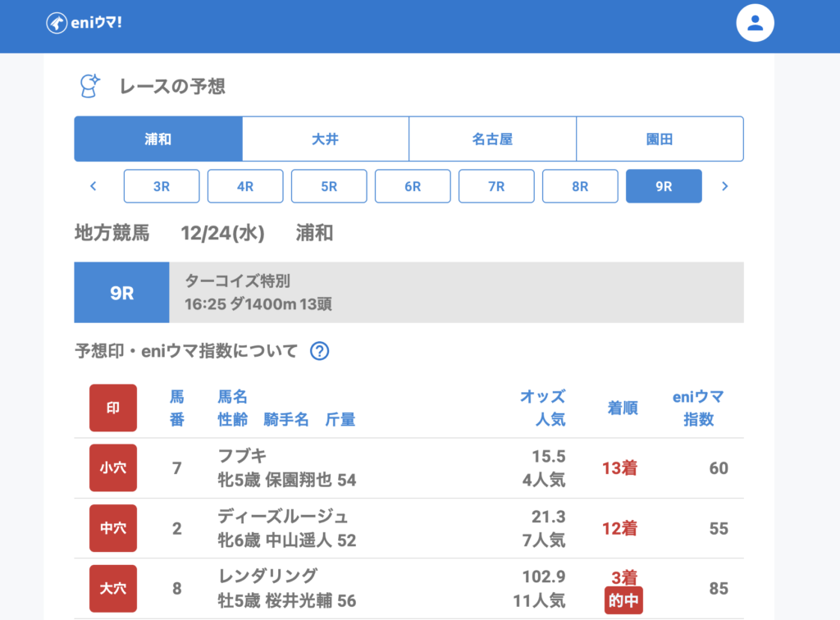The height and width of the screenshot is (620, 840).
Task: Click the 大穴 mark badge
Action: point(113,588)
